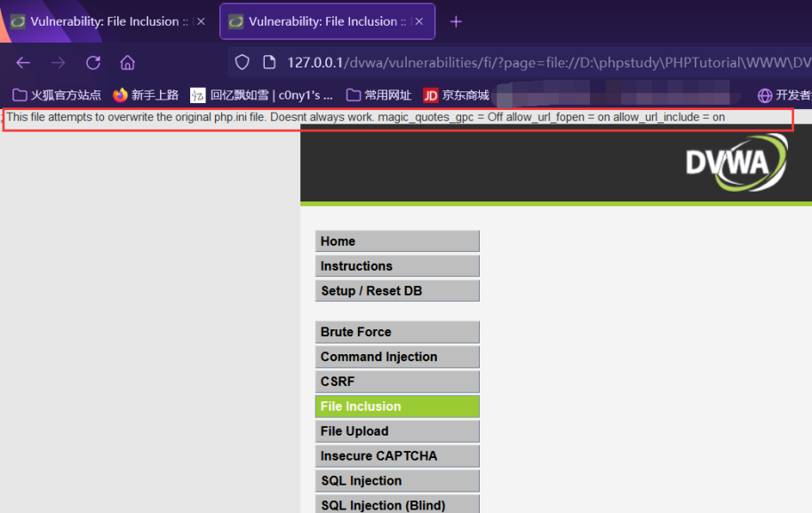Select Brute Force vulnerability page
812x513 pixels.
(x=397, y=332)
